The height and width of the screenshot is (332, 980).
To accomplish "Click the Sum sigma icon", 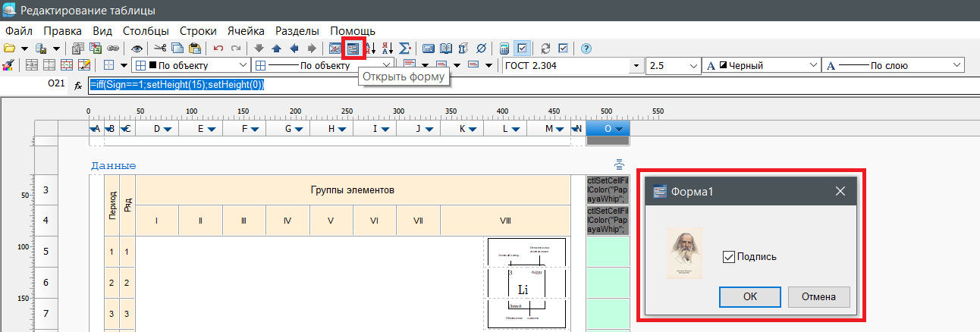I will (405, 49).
